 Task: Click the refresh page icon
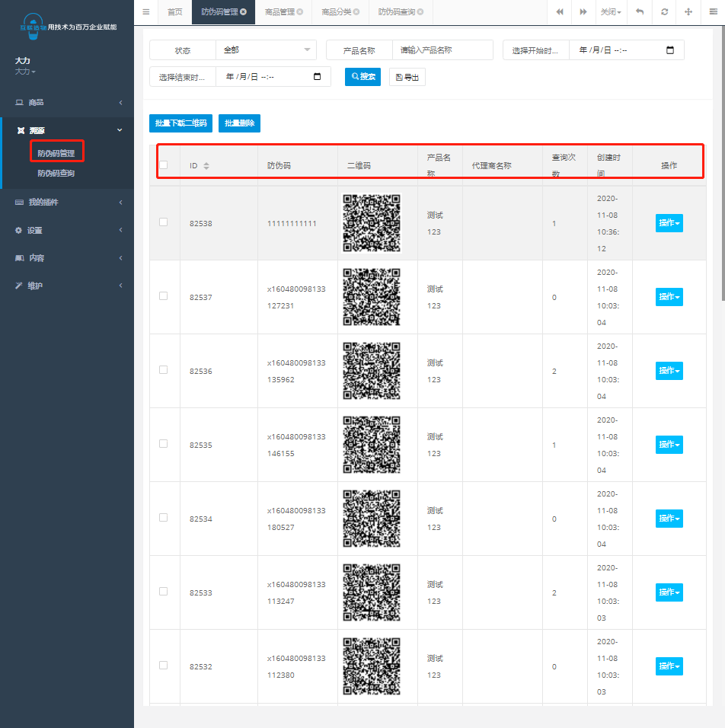click(665, 12)
